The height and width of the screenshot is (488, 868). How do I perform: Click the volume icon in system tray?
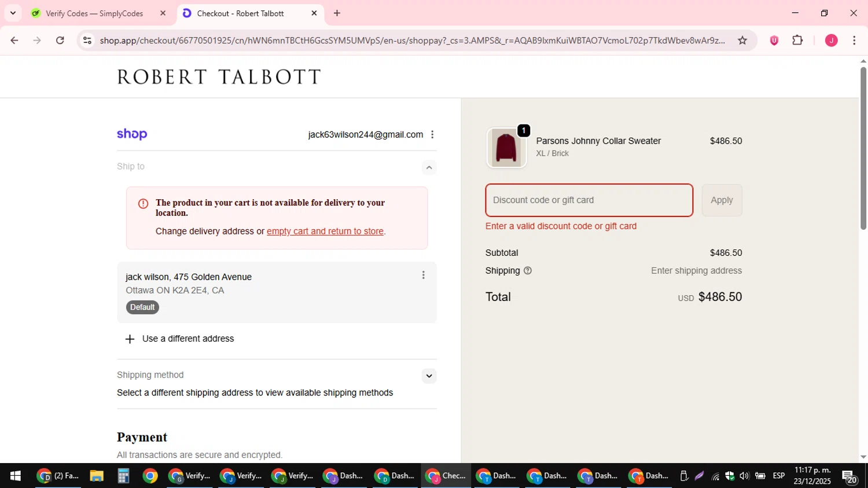744,476
